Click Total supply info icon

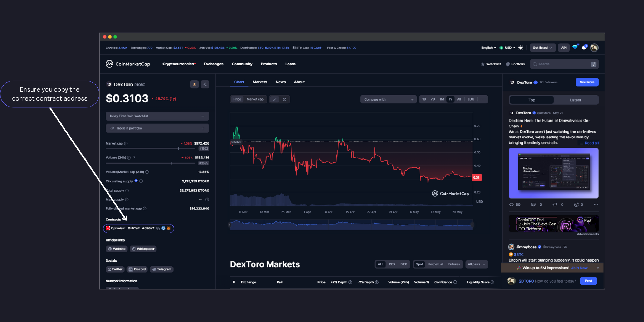(127, 191)
